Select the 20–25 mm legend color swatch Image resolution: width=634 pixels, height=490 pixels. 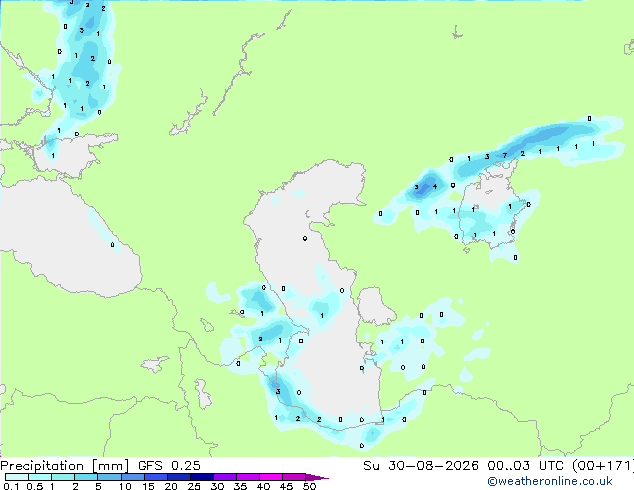pos(178,477)
